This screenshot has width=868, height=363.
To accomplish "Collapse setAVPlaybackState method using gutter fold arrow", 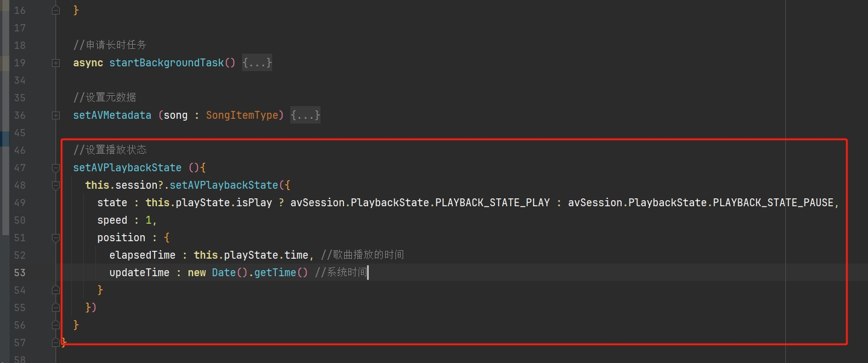I will click(x=56, y=168).
